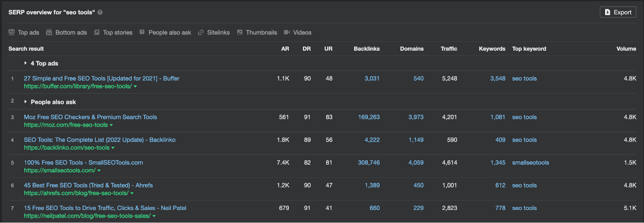Expand the People also ask row
Viewport: 644px width, 223px height.
coord(26,102)
